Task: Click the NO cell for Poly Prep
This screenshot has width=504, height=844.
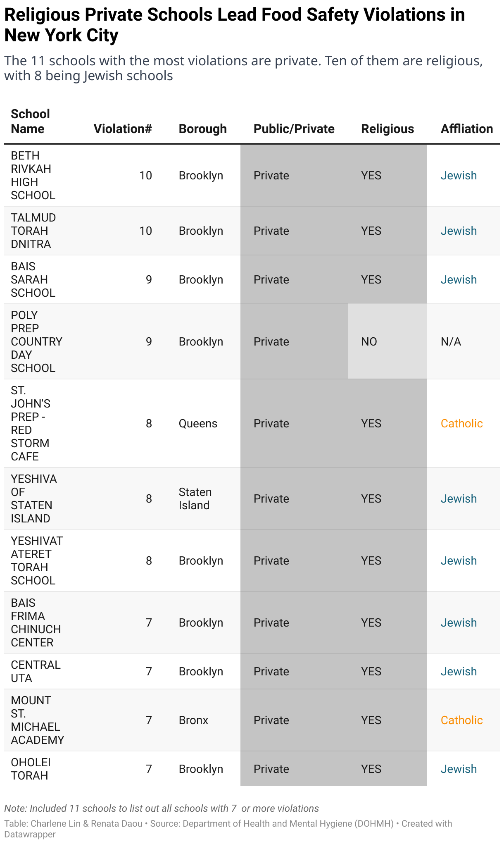Action: (369, 342)
